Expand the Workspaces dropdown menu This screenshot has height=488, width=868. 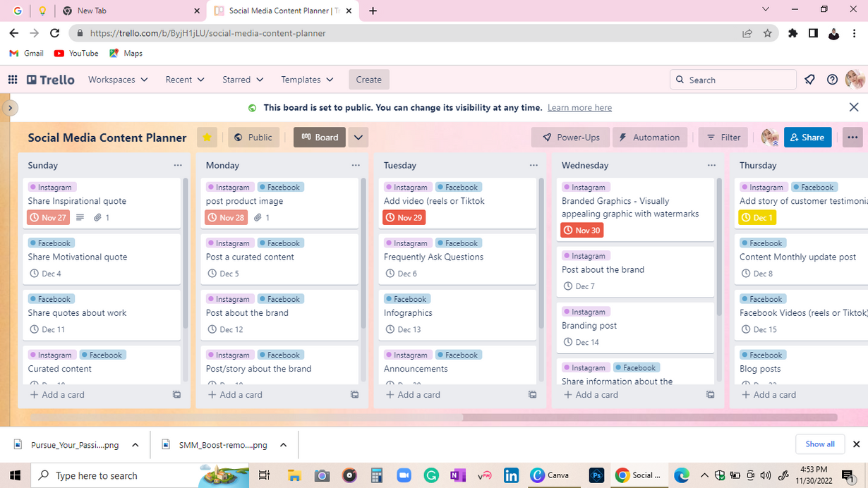point(118,80)
